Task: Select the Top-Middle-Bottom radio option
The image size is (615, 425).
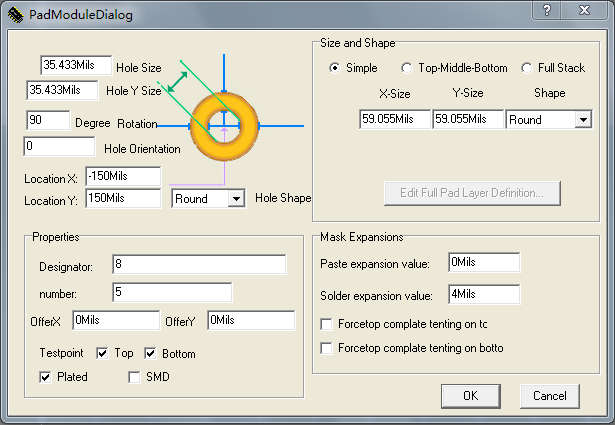Action: pos(406,68)
